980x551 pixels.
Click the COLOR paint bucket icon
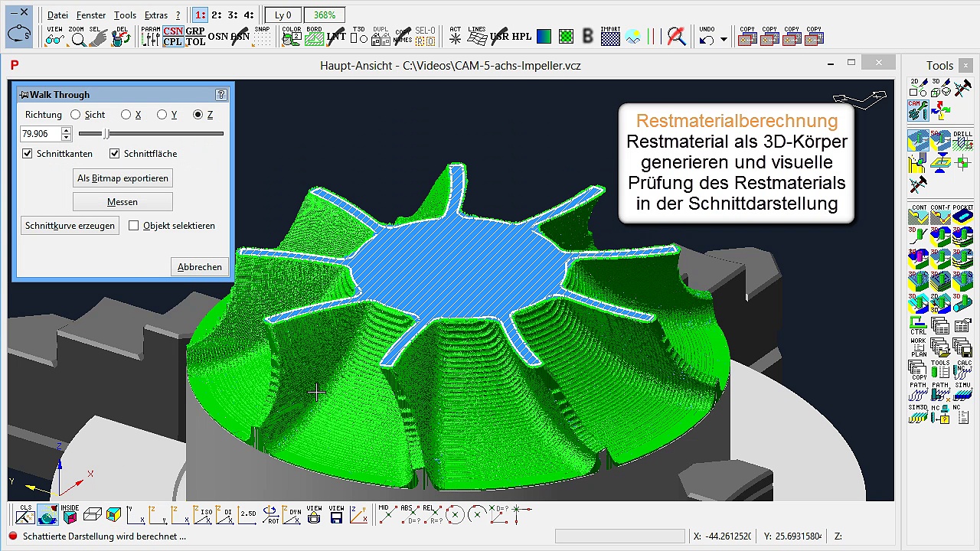coord(292,36)
